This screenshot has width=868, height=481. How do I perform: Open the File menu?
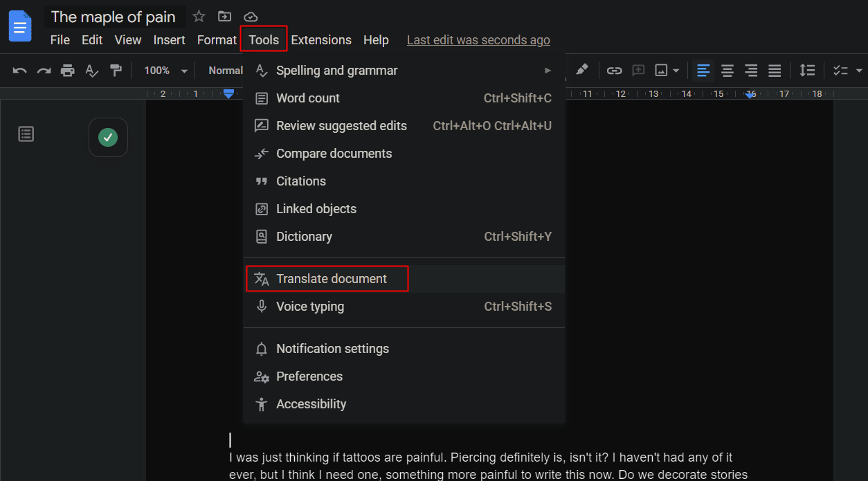(60, 40)
